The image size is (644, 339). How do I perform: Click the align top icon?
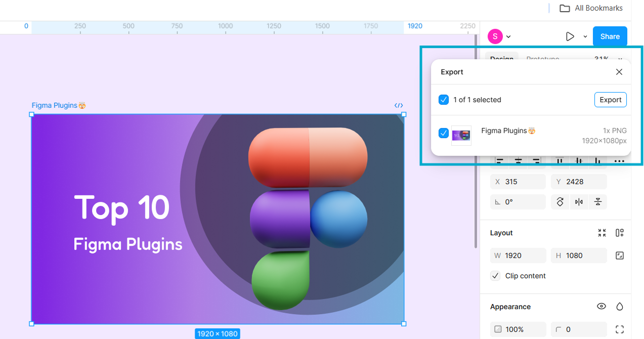560,161
